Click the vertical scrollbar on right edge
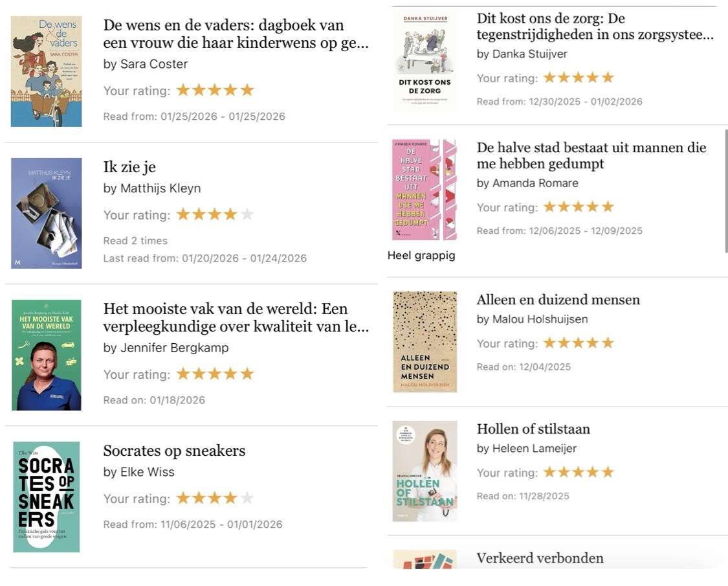The image size is (728, 586). [726, 192]
